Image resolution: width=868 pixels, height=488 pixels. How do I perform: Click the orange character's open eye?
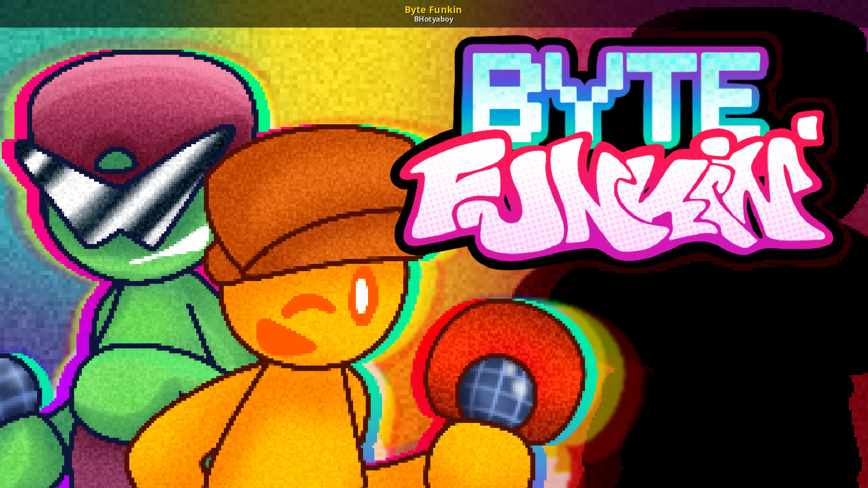tap(362, 296)
